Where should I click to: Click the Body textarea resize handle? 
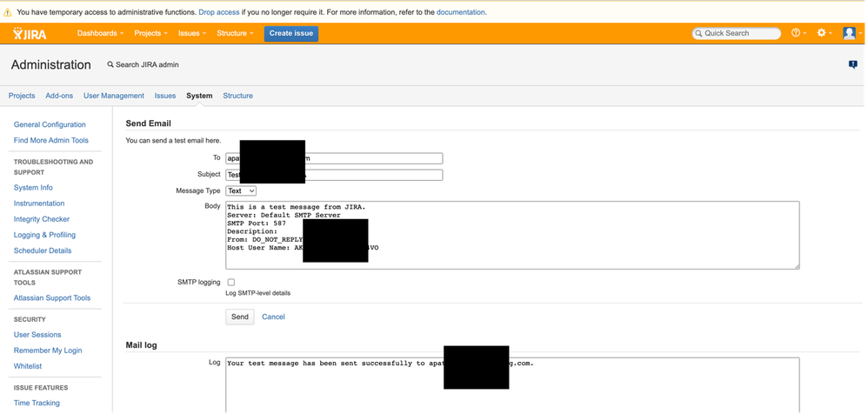[798, 267]
